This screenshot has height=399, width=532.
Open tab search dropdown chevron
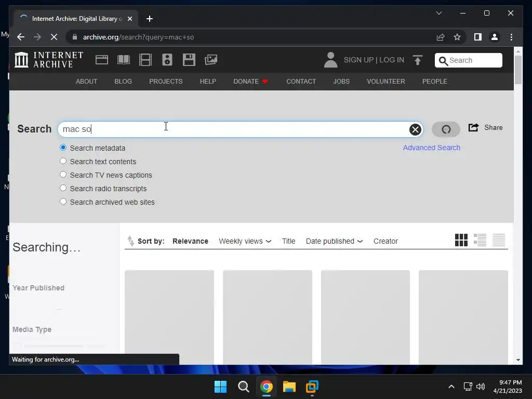(x=438, y=13)
